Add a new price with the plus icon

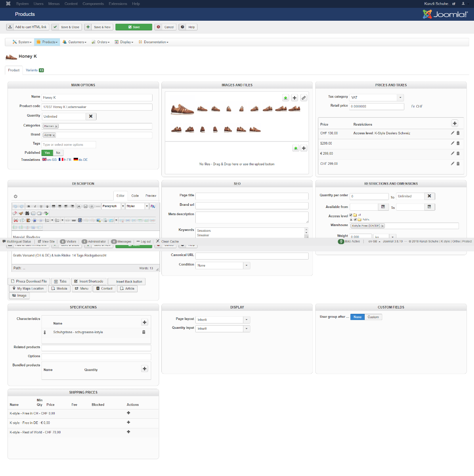click(x=455, y=123)
